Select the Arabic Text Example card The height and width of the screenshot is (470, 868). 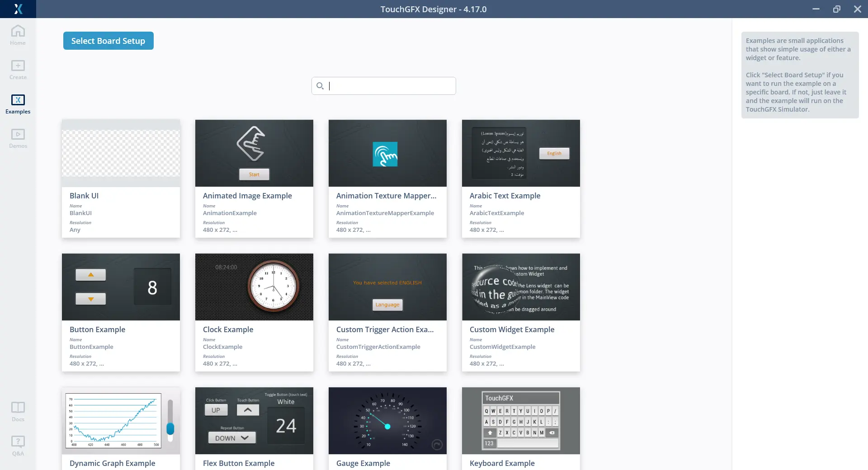[x=521, y=179]
